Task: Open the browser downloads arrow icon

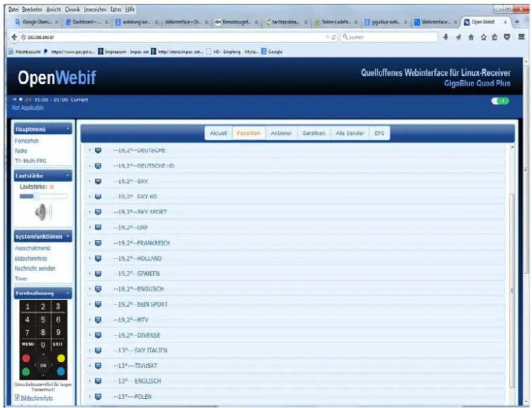Action: point(446,37)
